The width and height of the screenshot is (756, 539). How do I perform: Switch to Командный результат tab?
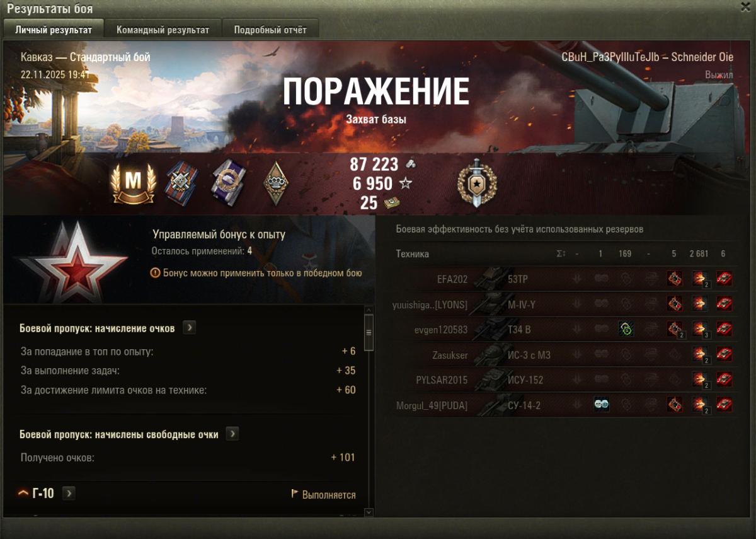pos(163,30)
